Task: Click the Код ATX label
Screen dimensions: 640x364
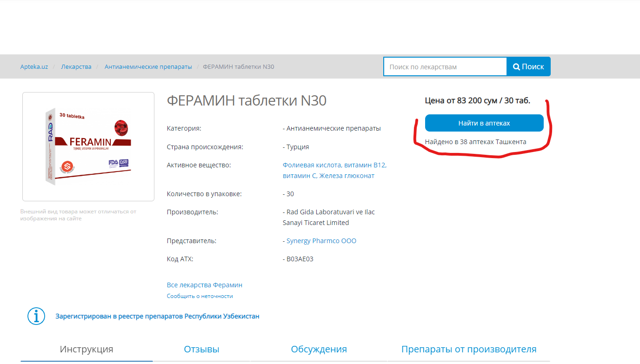Action: [x=180, y=259]
